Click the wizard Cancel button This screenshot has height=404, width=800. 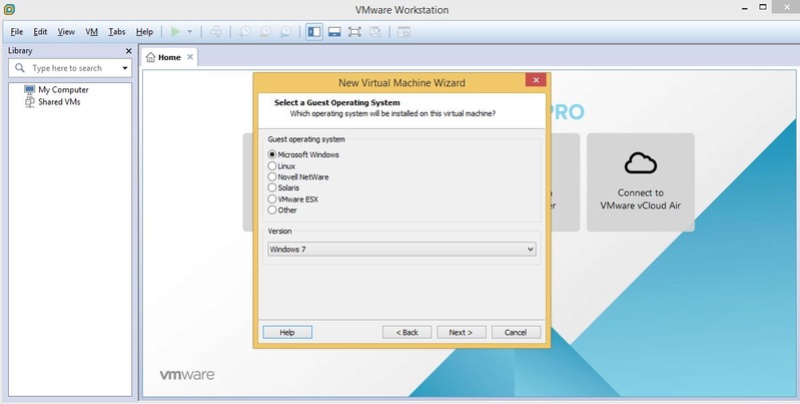tap(516, 332)
